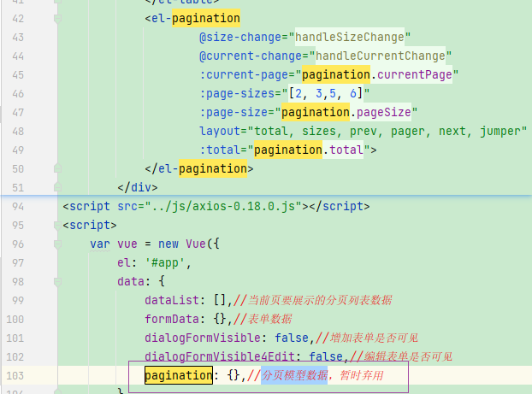
Task: Click pageSize property on line 47
Action: click(x=384, y=112)
